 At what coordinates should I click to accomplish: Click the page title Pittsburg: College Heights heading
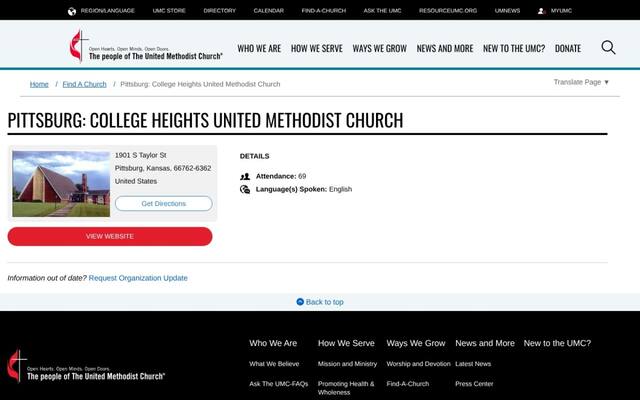click(x=205, y=120)
